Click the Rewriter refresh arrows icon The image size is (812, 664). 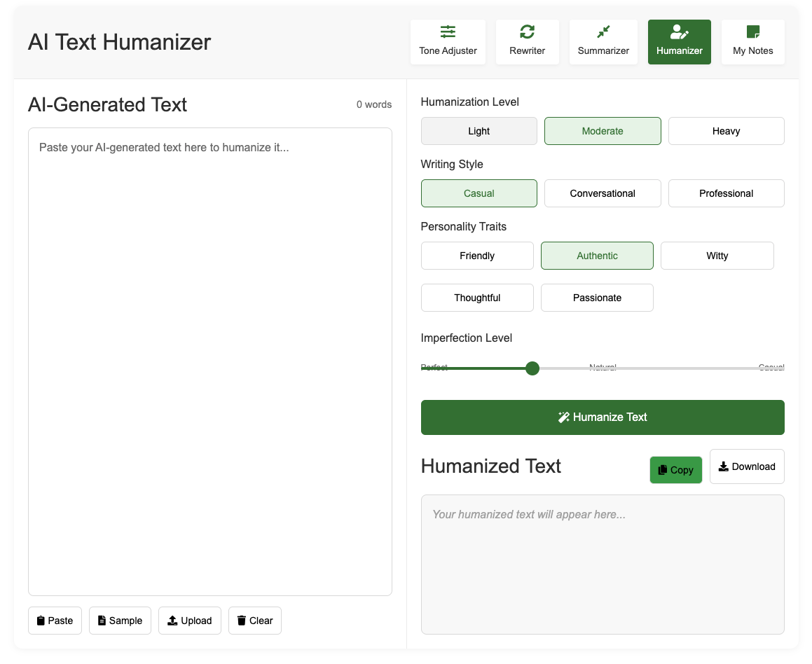pos(527,32)
